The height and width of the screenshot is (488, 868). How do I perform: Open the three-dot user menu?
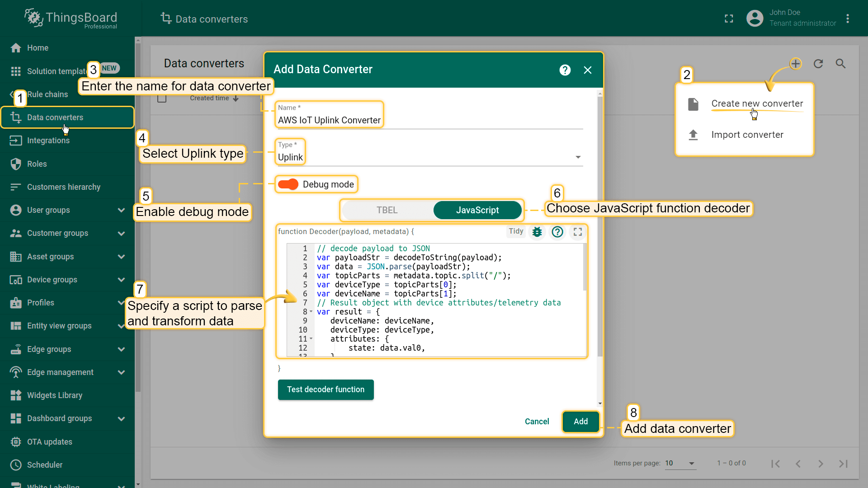[x=848, y=19]
